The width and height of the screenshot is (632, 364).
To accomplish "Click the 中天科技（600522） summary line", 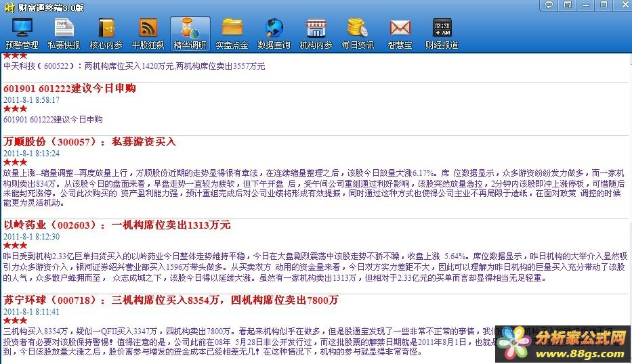I will [x=134, y=66].
